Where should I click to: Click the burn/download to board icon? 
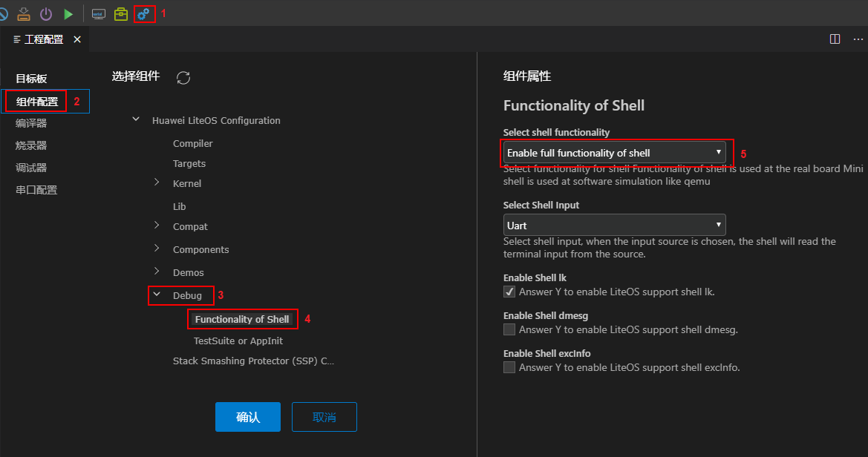click(24, 14)
